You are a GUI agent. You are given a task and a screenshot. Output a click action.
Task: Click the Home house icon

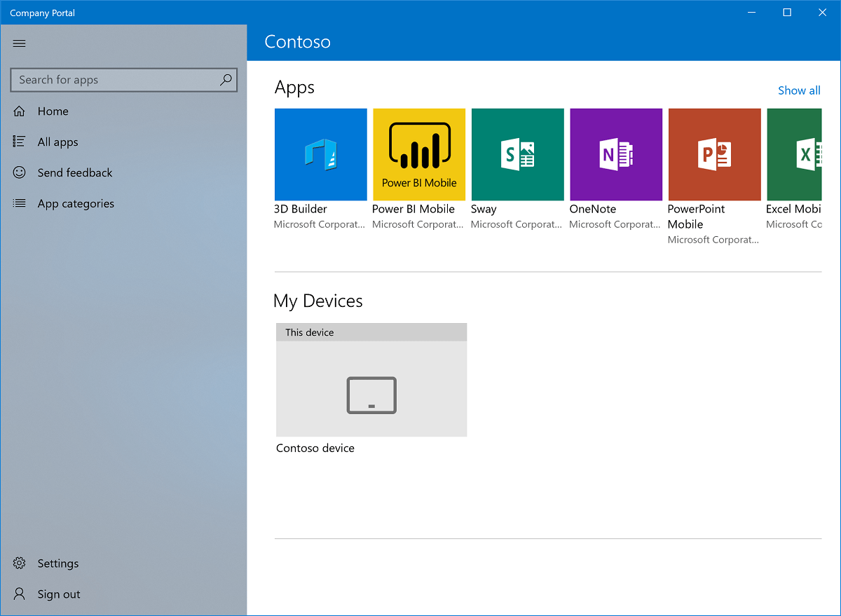point(19,111)
